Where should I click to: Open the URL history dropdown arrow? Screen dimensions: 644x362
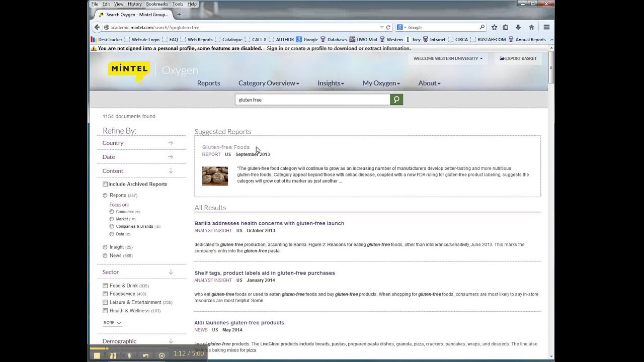tap(382, 27)
